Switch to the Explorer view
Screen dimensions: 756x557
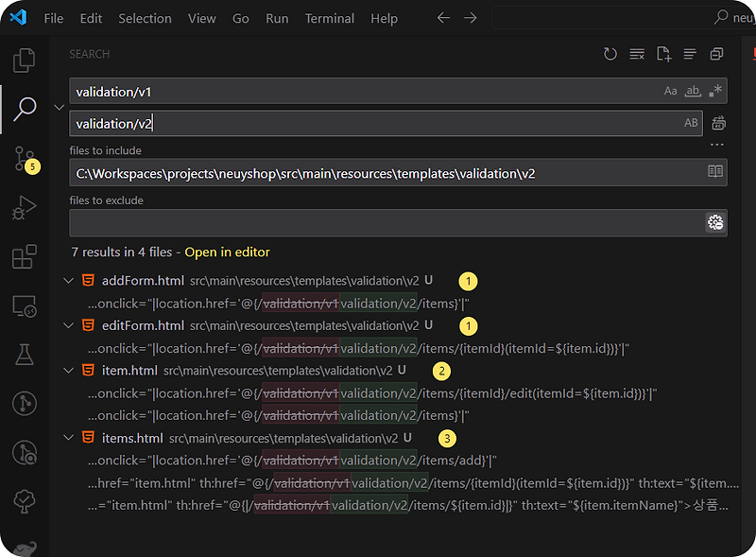[x=25, y=60]
